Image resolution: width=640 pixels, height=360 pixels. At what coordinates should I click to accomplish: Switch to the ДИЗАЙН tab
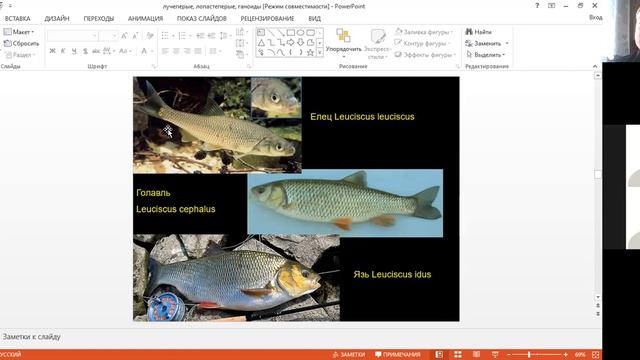pos(57,18)
